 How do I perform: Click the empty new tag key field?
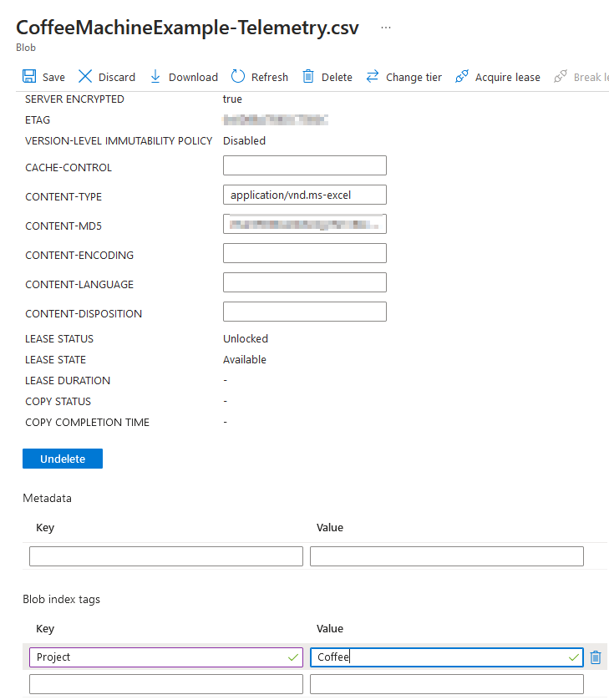tap(165, 684)
